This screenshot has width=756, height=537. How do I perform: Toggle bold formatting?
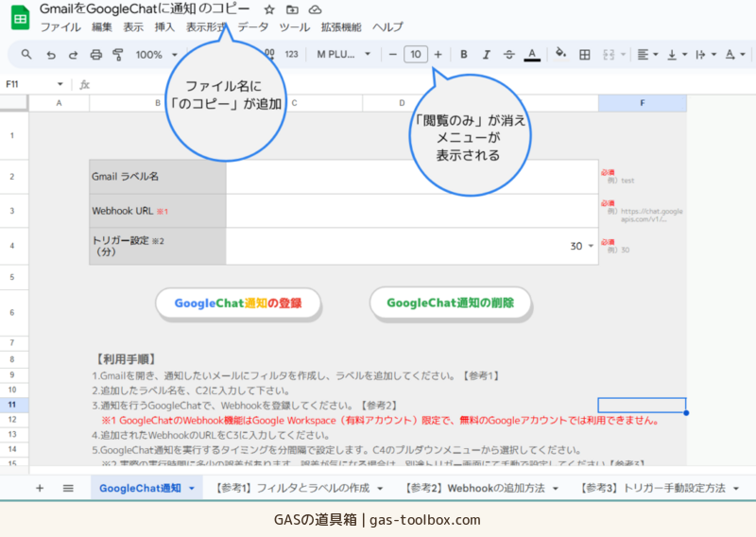pos(463,55)
